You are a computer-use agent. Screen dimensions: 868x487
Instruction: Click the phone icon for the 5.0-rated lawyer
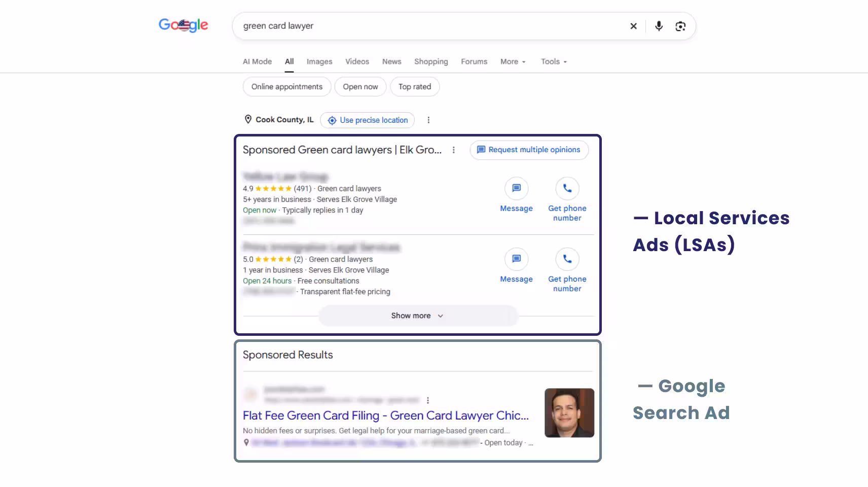coord(567,259)
